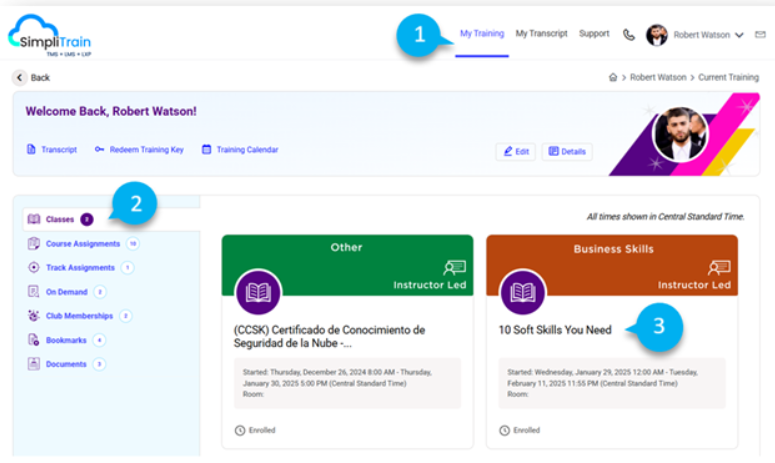Click book icon on 10 Soft Skills card

click(522, 292)
